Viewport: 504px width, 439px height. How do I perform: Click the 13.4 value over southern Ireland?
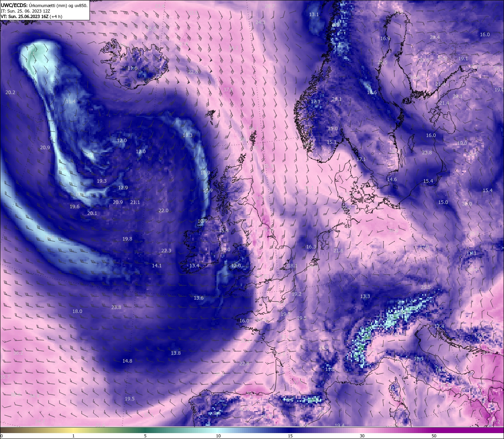tap(194, 266)
